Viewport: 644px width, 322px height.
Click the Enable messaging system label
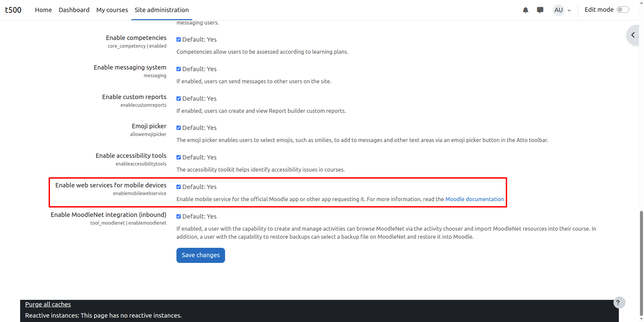pyautogui.click(x=130, y=67)
